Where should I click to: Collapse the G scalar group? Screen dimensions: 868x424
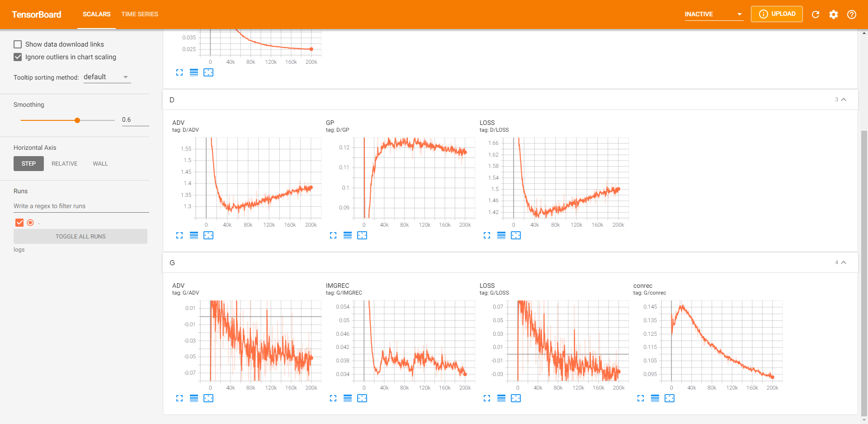[x=844, y=262]
